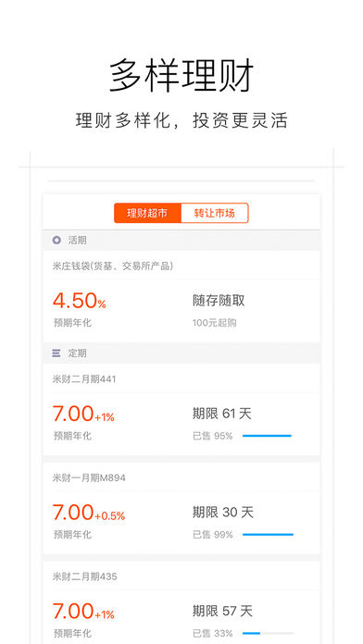Open 米财二月期435 product

(84, 576)
